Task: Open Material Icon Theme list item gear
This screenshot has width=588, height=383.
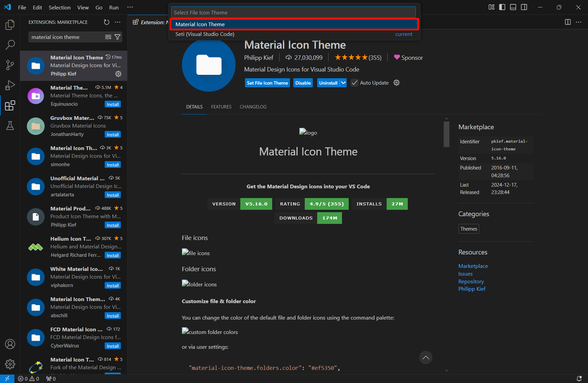Action: [x=118, y=74]
